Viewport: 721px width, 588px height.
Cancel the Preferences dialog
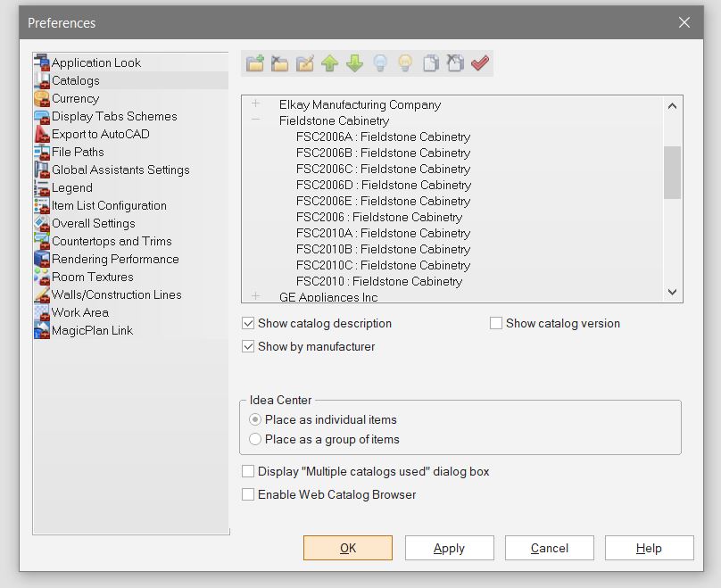click(550, 548)
